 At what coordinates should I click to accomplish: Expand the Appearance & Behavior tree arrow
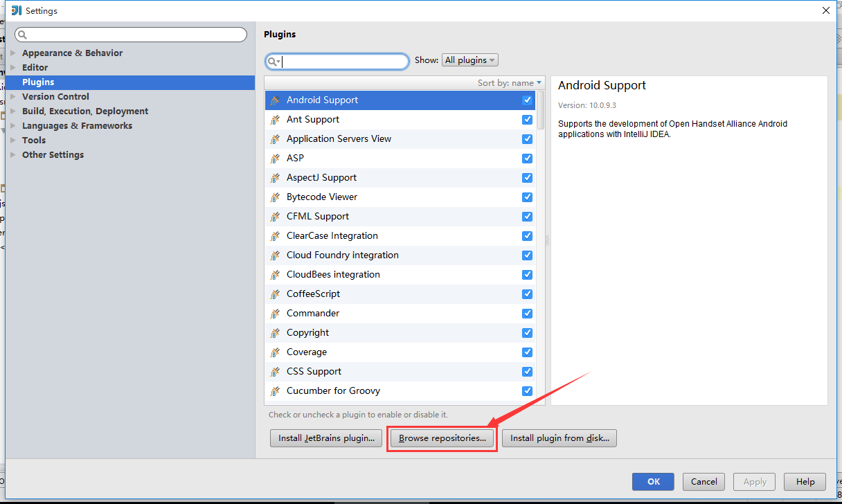coord(12,53)
